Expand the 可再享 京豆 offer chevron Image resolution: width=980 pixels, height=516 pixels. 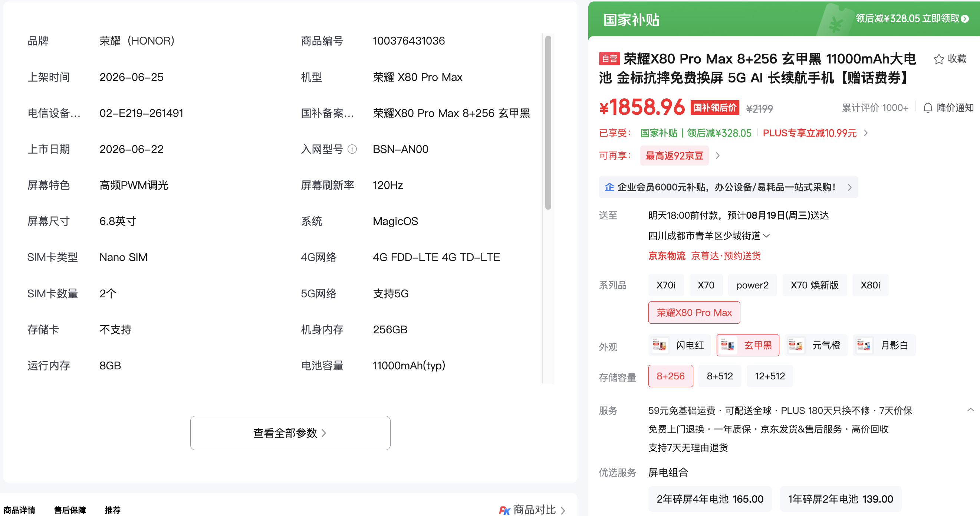pos(718,156)
